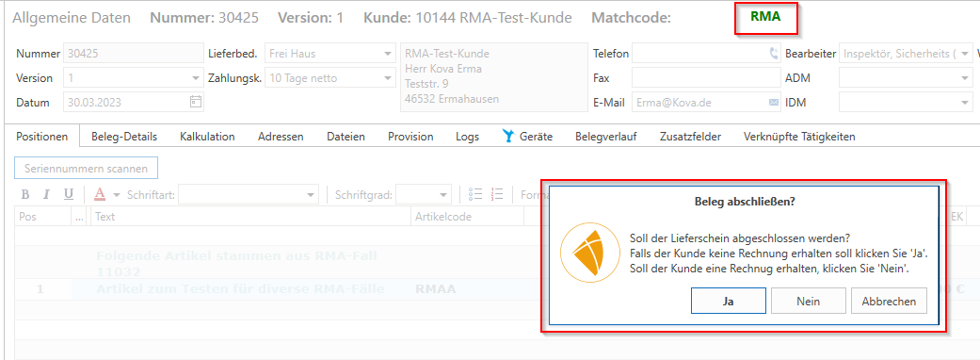Open the Lieferbed. Frei Haus dropdown
The image size is (980, 360).
pos(387,54)
